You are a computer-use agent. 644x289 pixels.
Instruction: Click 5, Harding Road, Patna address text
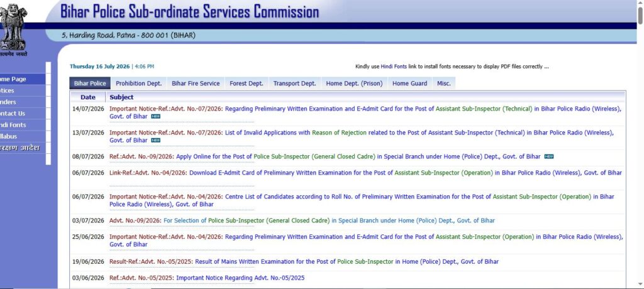coord(128,35)
